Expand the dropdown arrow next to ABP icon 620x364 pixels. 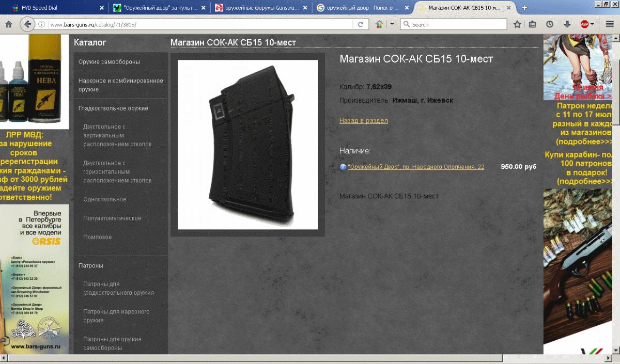tap(593, 24)
